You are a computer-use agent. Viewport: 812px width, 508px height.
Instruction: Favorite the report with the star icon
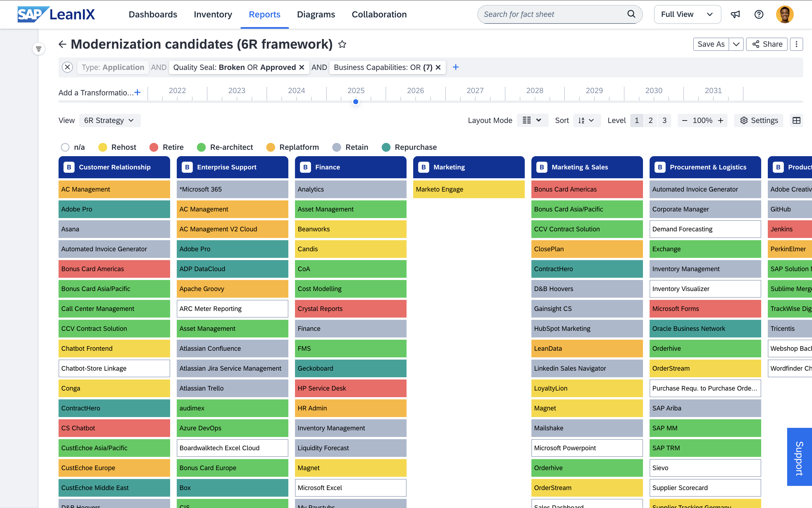point(342,44)
